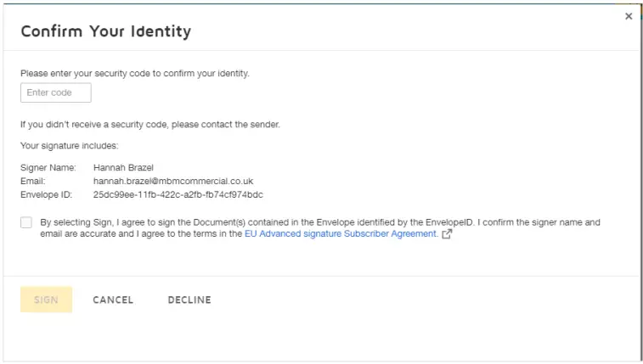Click the Envelope ID value 25dc99ee-11fb-422c
The image size is (643, 364).
click(x=178, y=194)
